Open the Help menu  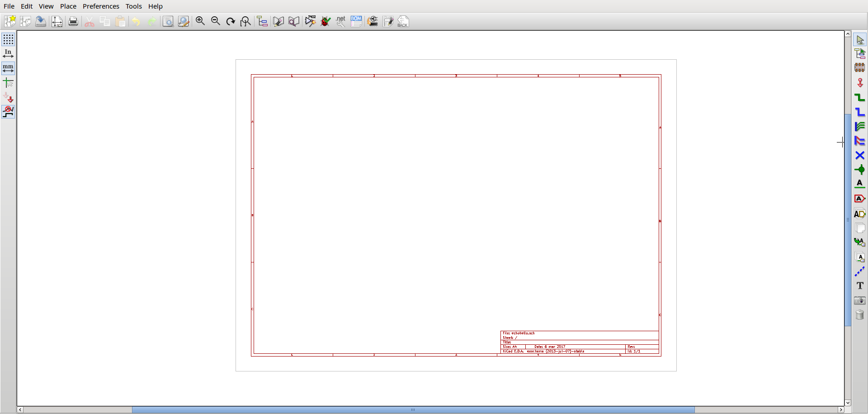pyautogui.click(x=156, y=6)
